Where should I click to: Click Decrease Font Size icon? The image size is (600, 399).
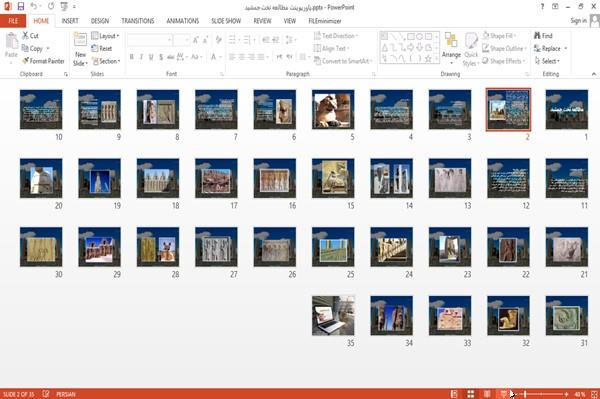coord(205,40)
